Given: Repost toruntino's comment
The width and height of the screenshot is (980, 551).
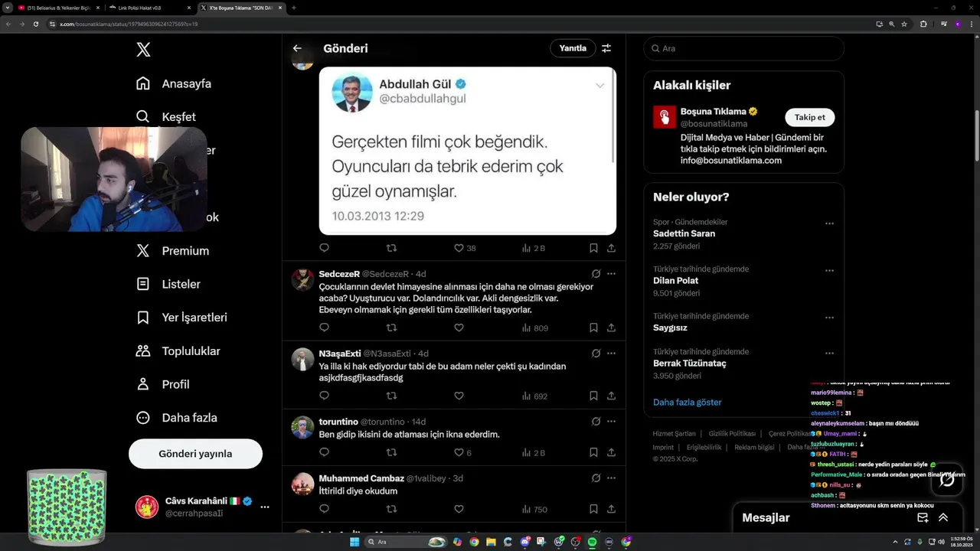Looking at the screenshot, I should tap(391, 452).
